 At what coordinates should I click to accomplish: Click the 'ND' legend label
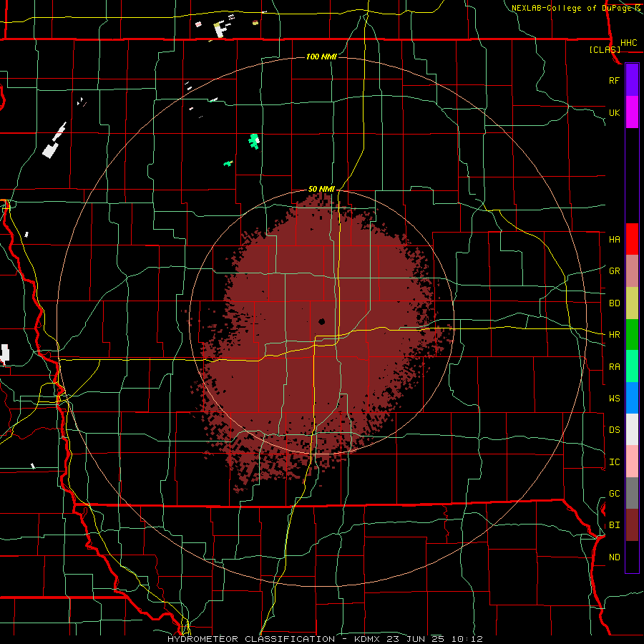[615, 557]
